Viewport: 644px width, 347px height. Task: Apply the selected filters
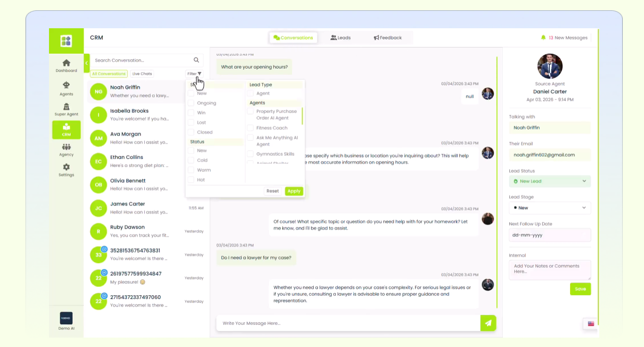(x=293, y=191)
